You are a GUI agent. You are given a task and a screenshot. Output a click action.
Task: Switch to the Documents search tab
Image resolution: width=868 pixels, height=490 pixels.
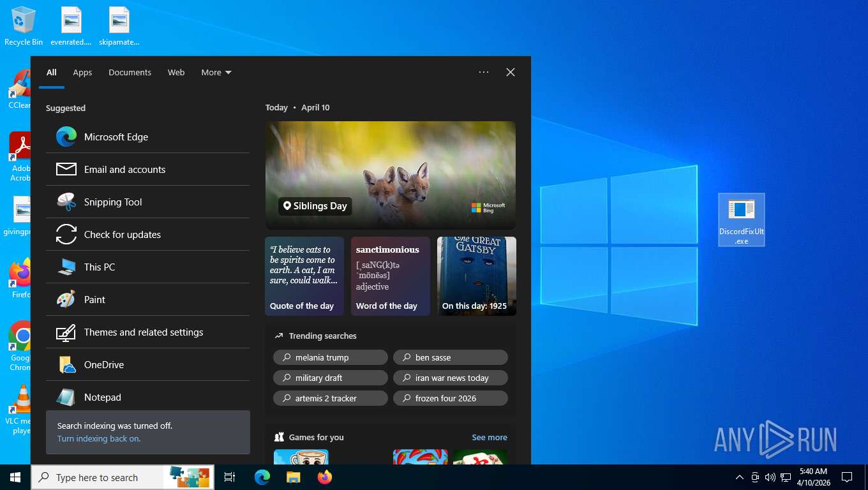[130, 72]
